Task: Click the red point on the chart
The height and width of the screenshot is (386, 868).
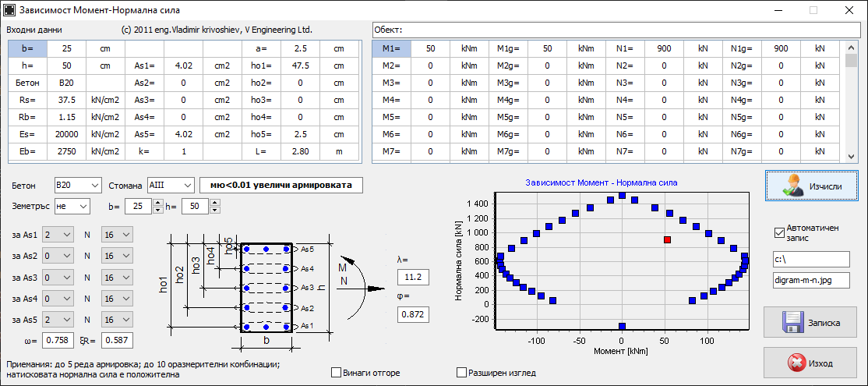Action: coord(667,240)
